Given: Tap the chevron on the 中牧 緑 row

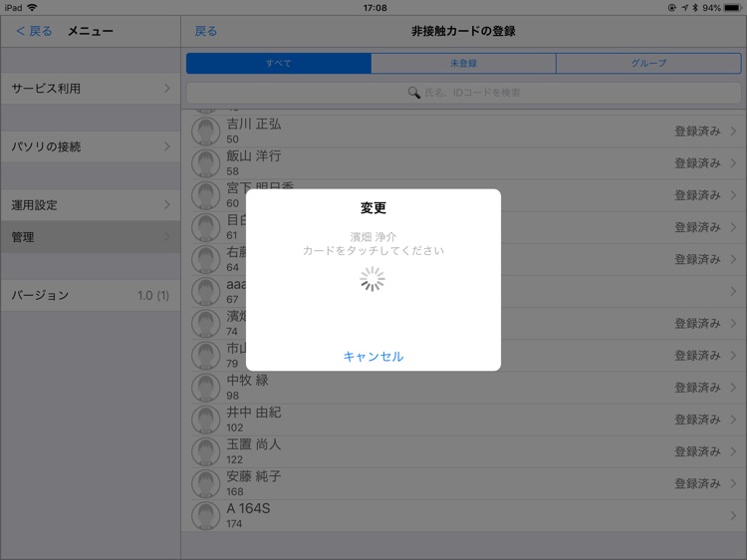Looking at the screenshot, I should (733, 388).
